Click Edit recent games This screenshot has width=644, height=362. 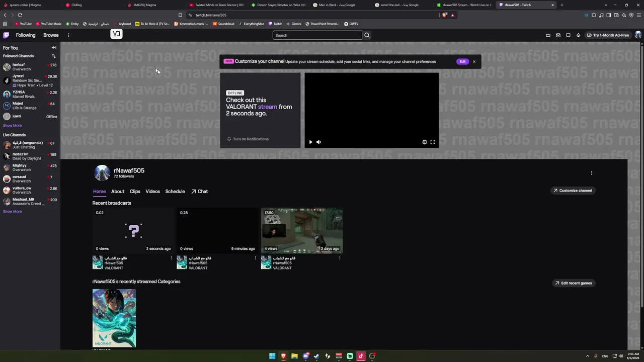(573, 283)
